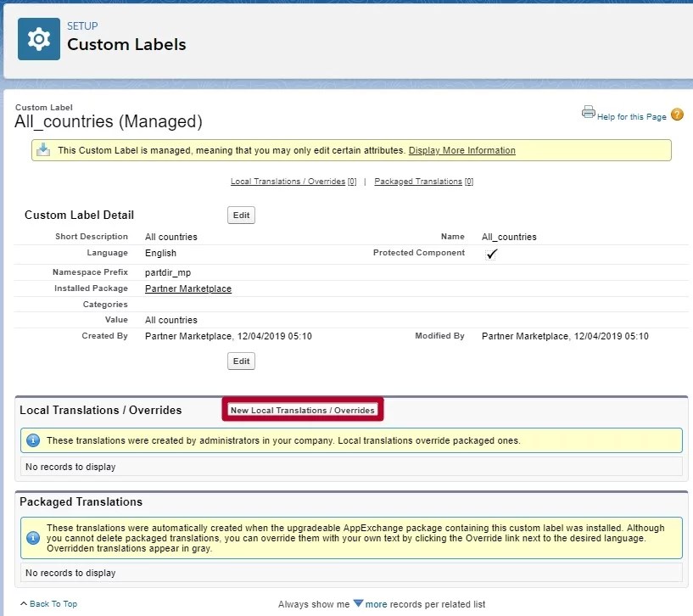This screenshot has width=693, height=616.
Task: Click the printer icon near Help for this Page
Action: pos(589,111)
